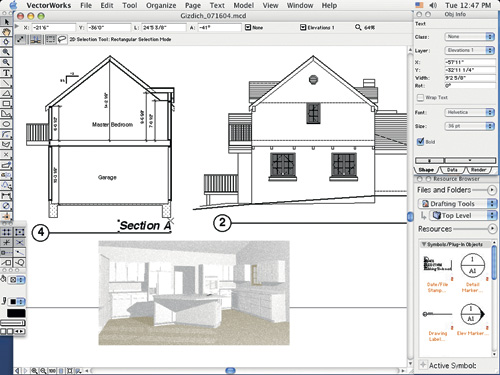Click the line thickness bar in Attributes
500x375 pixels.
pyautogui.click(x=13, y=323)
